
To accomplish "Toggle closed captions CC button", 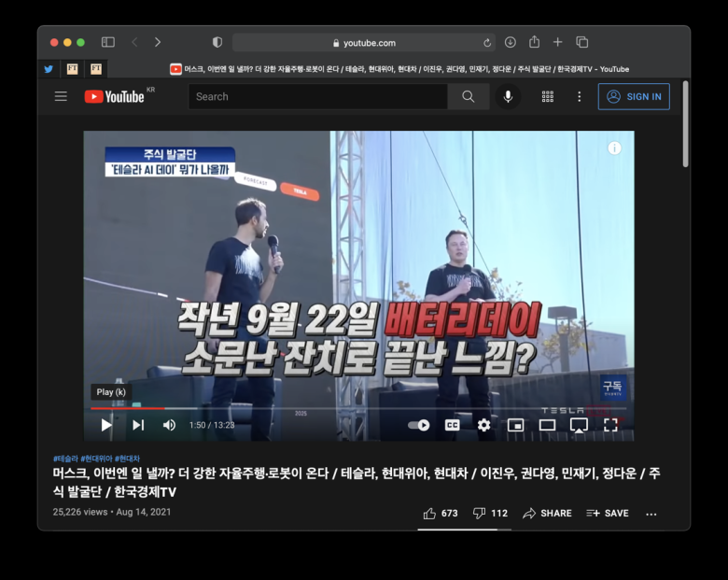I will [453, 425].
